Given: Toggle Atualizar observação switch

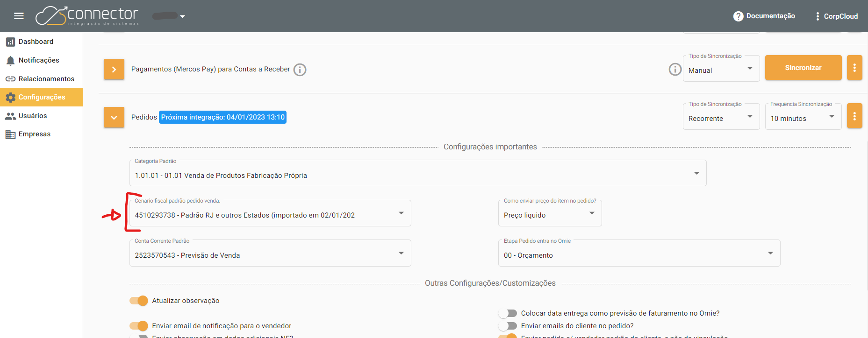Looking at the screenshot, I should pyautogui.click(x=139, y=301).
